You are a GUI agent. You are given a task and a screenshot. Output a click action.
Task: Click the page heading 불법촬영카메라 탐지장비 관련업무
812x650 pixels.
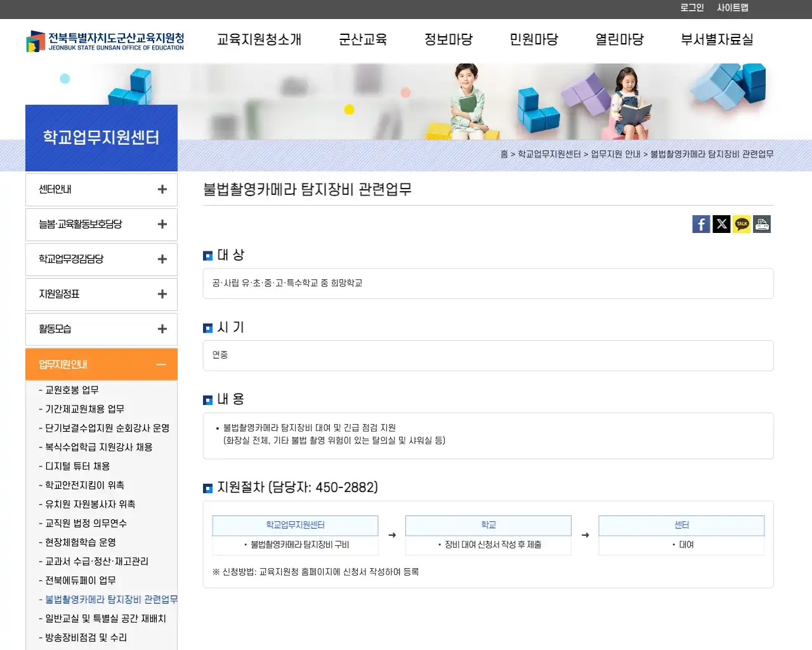[x=307, y=189]
